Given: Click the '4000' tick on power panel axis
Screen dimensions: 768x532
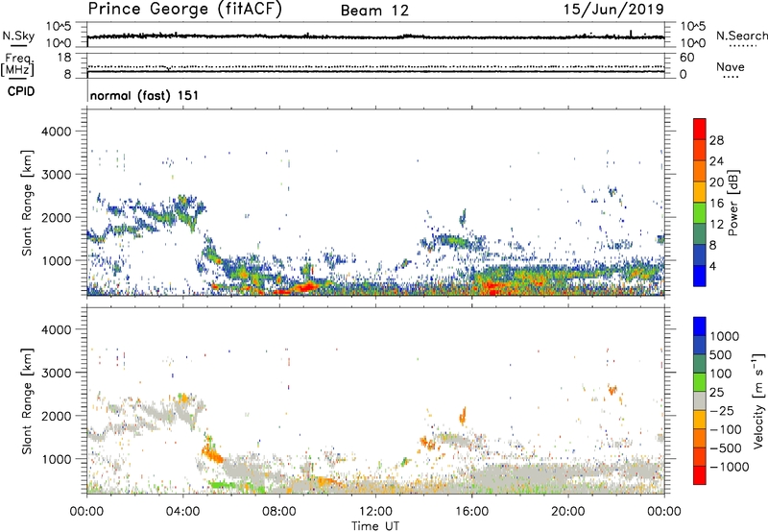Looking at the screenshot, I should [56, 132].
